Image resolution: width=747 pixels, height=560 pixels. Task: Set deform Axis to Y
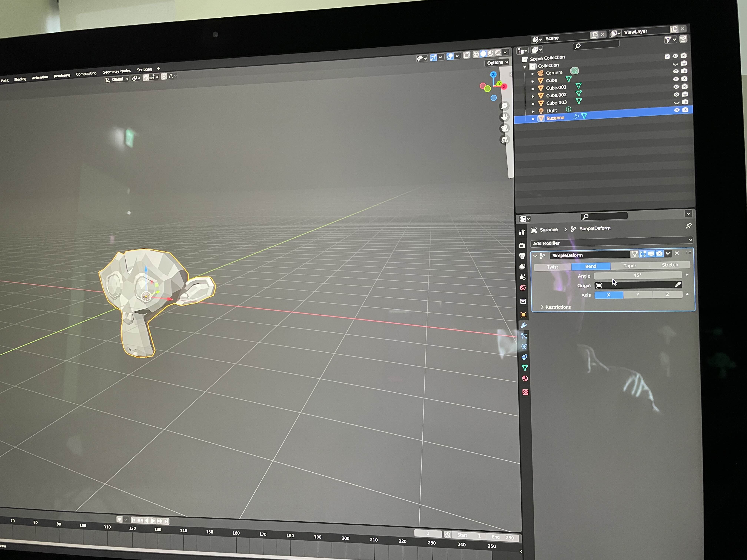tap(638, 295)
